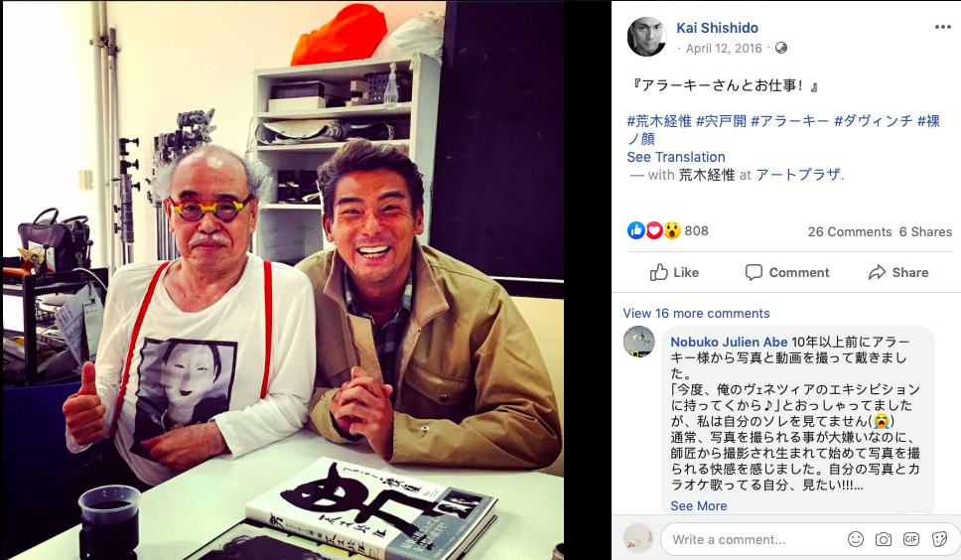
Task: Open the three-dot post options menu
Action: pos(942,27)
